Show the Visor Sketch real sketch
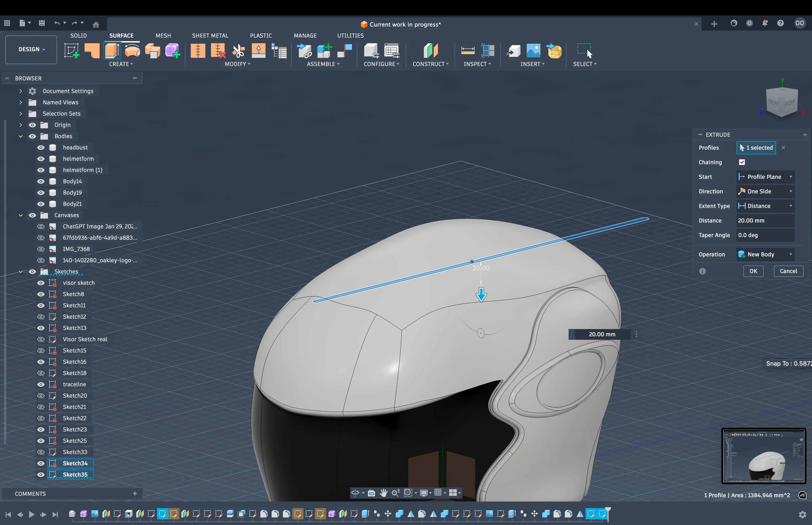The image size is (812, 525). point(41,339)
